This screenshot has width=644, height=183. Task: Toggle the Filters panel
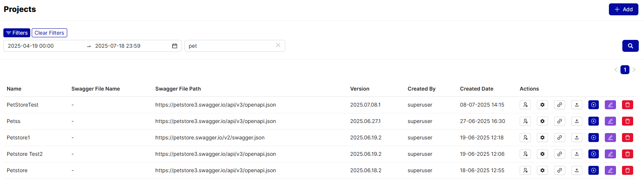tap(17, 33)
